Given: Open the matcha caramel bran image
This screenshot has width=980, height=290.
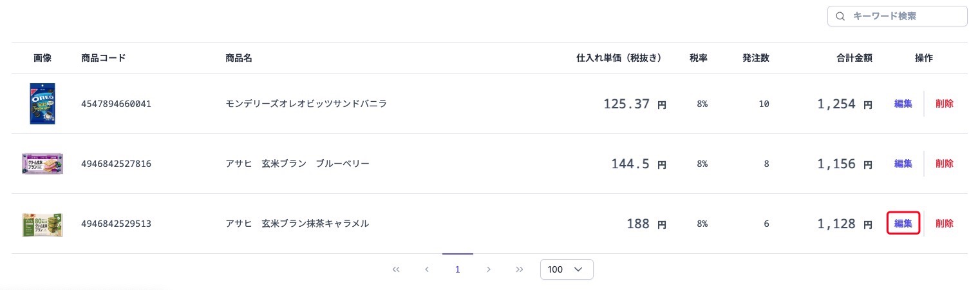Looking at the screenshot, I should [42, 224].
